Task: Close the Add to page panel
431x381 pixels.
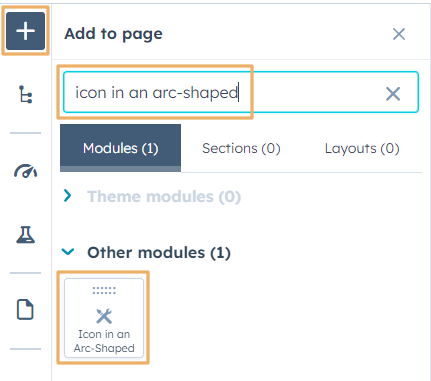Action: [399, 34]
